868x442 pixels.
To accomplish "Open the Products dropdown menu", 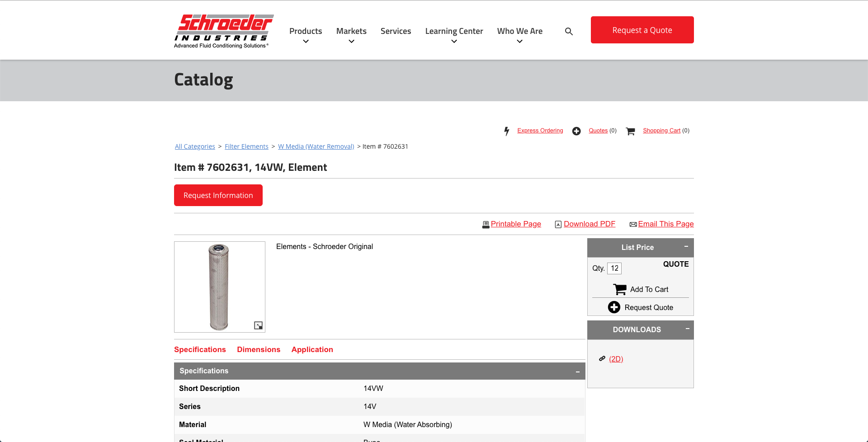I will point(306,35).
